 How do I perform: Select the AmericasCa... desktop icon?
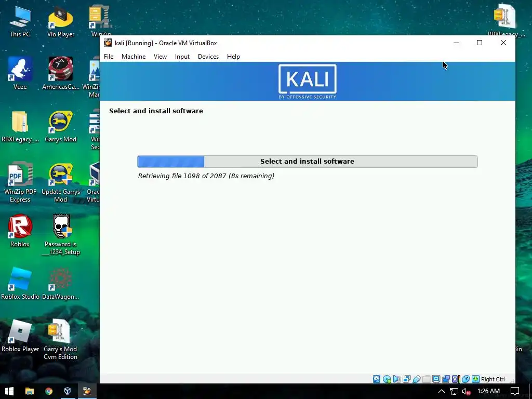[x=61, y=73]
